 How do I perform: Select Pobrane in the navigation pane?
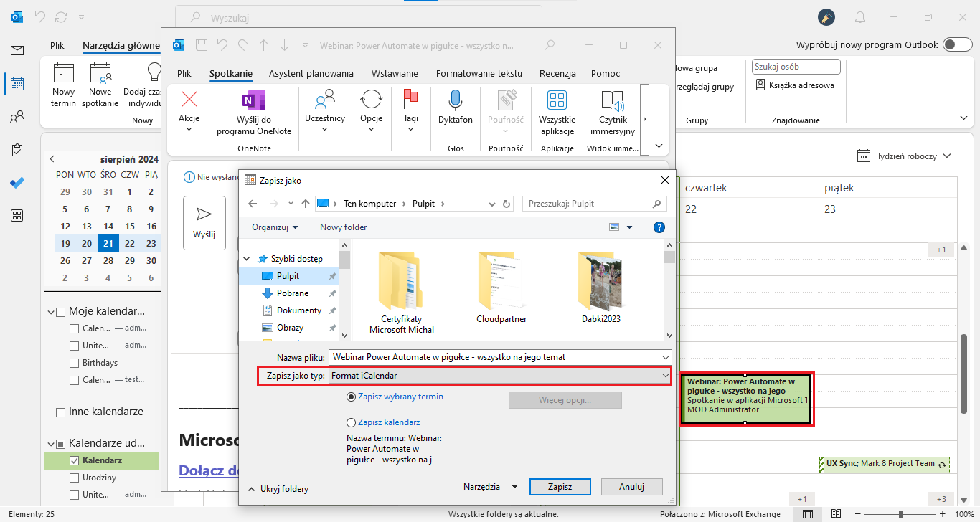(293, 293)
